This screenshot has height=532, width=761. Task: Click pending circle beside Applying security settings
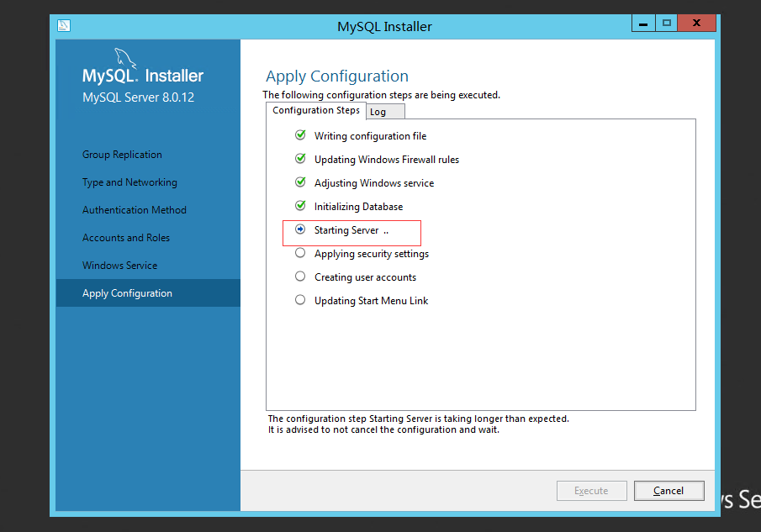(300, 253)
